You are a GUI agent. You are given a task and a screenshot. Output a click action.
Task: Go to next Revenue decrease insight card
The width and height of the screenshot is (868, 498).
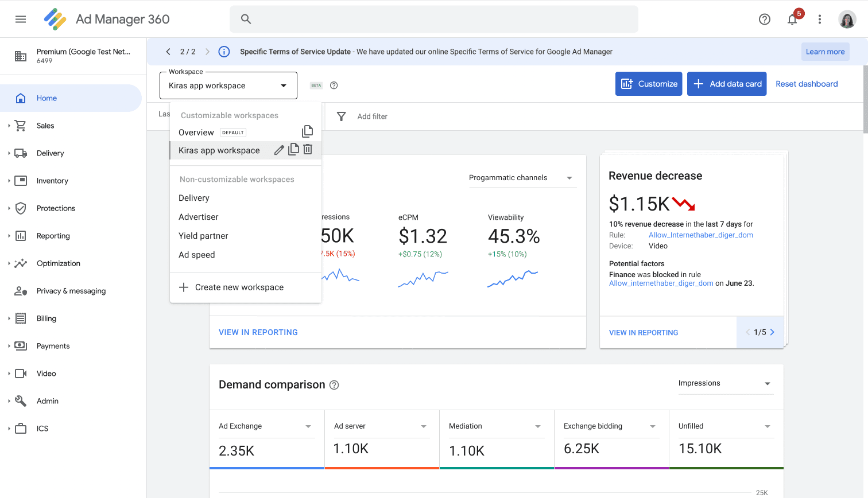pos(772,332)
